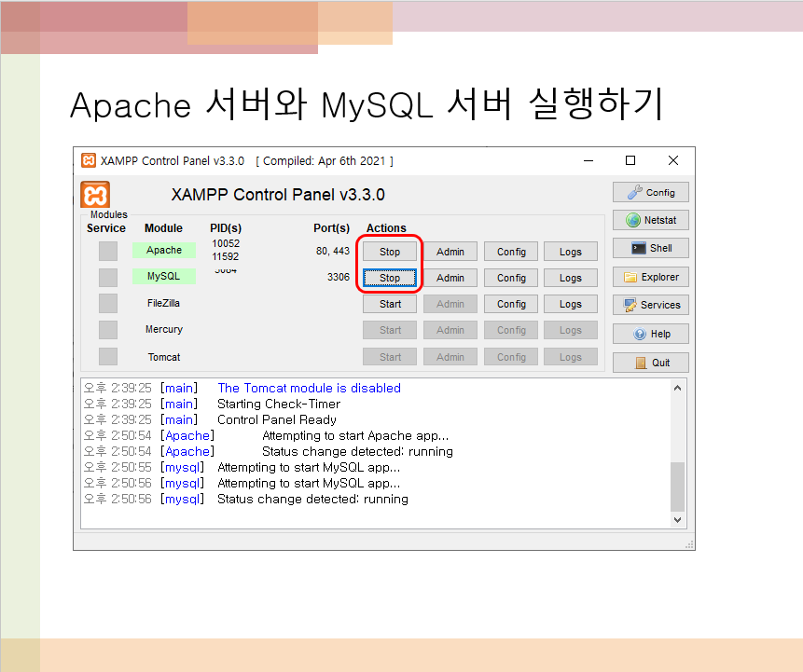Toggle the MySQL service checkbox

click(x=108, y=278)
